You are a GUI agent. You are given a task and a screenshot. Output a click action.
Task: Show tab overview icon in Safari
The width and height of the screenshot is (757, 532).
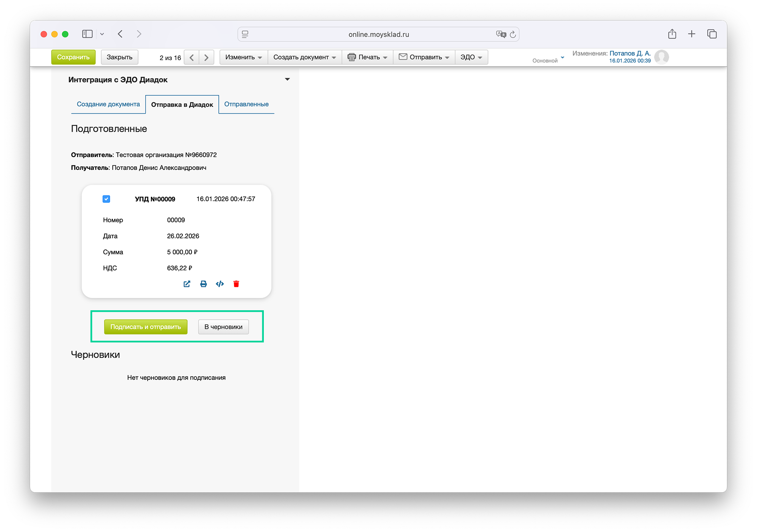pyautogui.click(x=712, y=34)
